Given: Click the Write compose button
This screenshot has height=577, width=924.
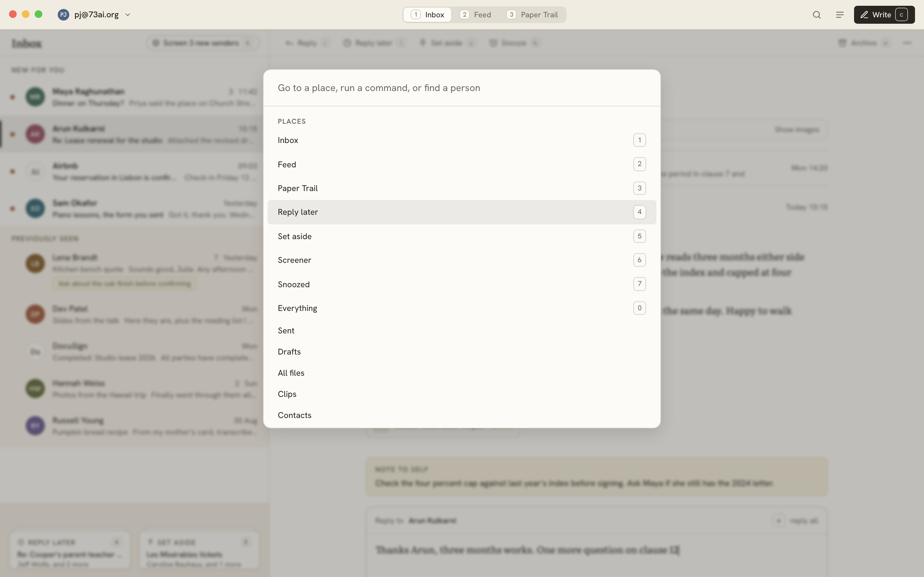Looking at the screenshot, I should (884, 14).
